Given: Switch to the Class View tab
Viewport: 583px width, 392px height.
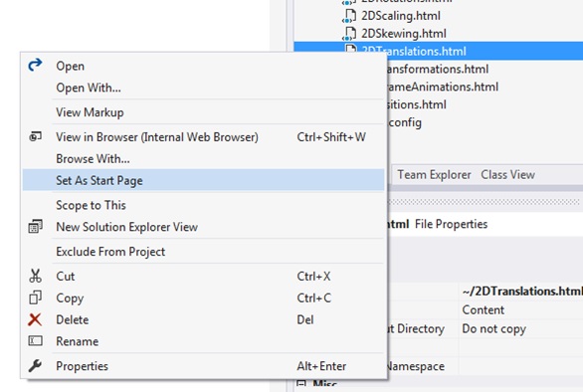Looking at the screenshot, I should (508, 174).
